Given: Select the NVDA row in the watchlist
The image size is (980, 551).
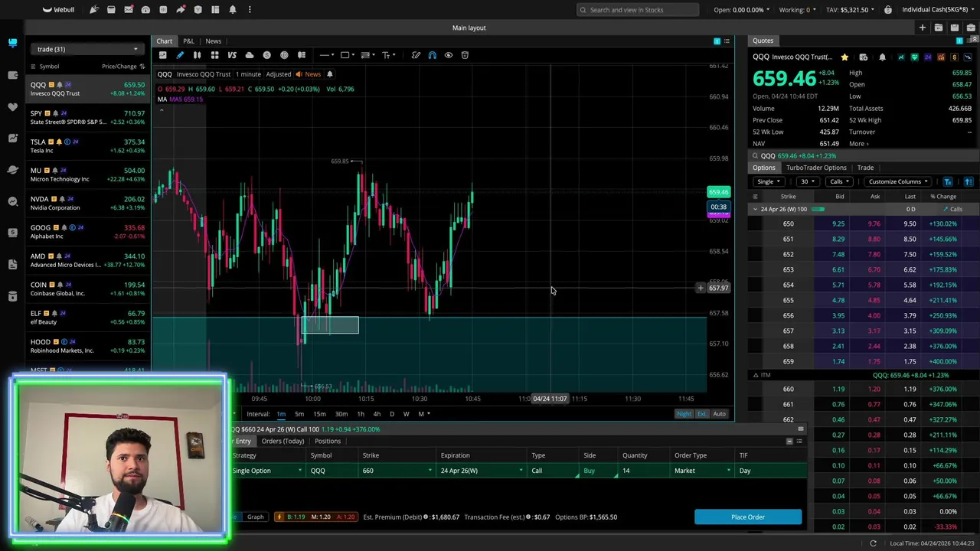Looking at the screenshot, I should coord(87,203).
